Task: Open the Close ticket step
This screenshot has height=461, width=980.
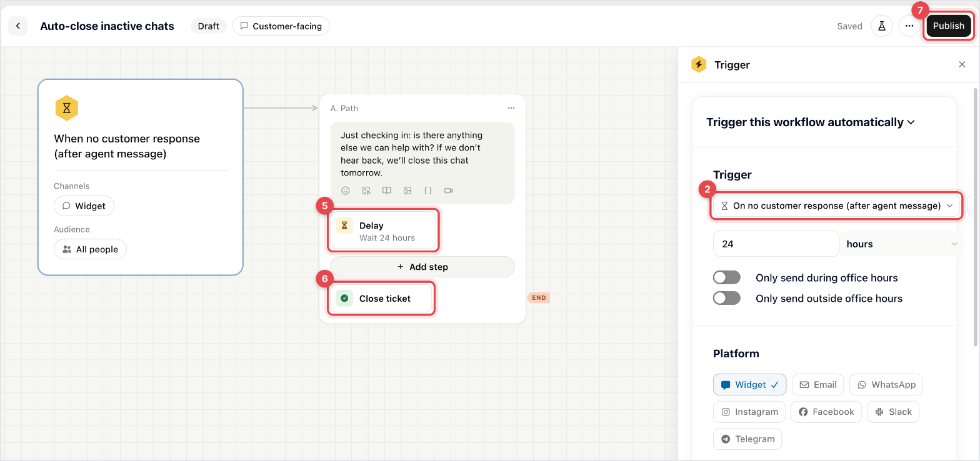Action: pyautogui.click(x=381, y=299)
